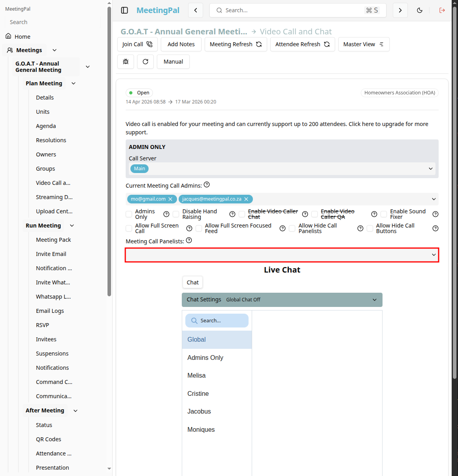Expand the Chat Settings panel
The width and height of the screenshot is (458, 476).
(x=282, y=300)
